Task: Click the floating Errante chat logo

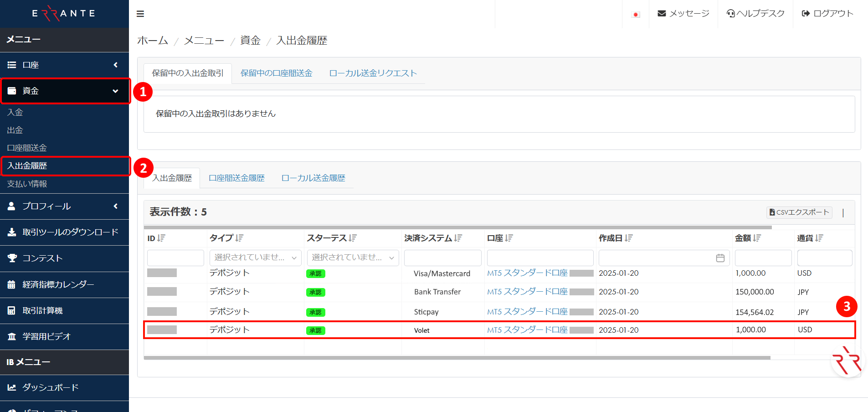Action: pos(847,361)
